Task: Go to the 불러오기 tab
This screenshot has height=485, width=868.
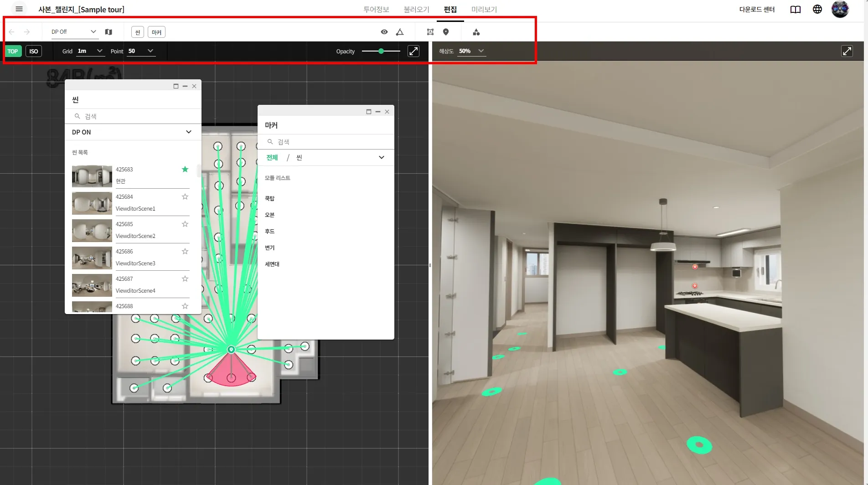Action: pos(416,10)
